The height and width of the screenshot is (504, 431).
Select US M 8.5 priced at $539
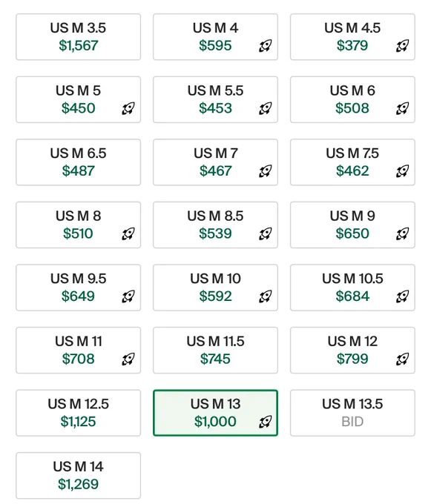click(x=215, y=225)
